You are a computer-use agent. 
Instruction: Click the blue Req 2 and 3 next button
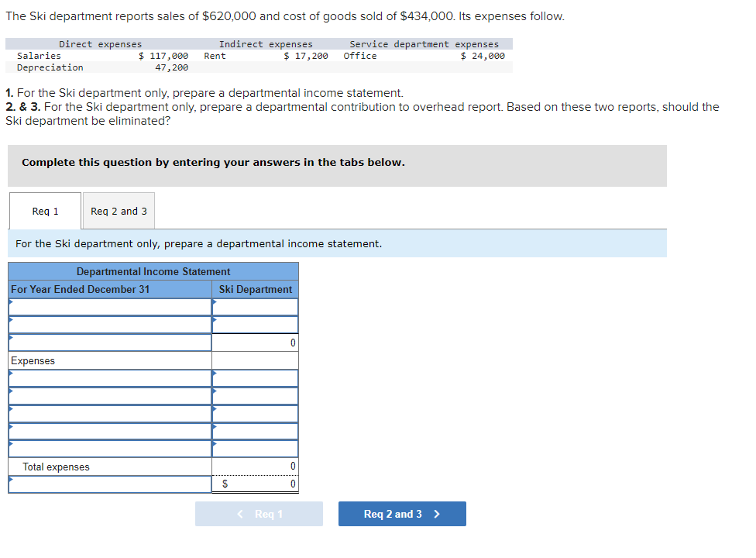402,514
